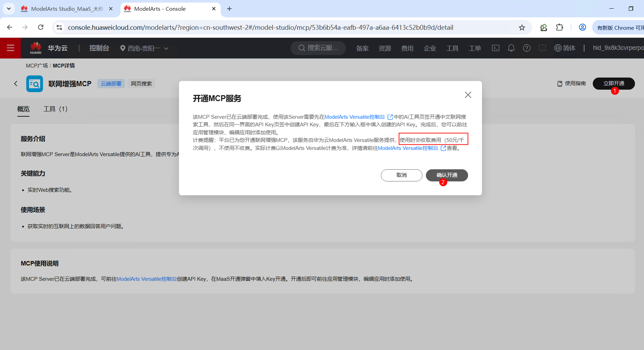Open the ModelArts Versatile控制台 link

355,117
